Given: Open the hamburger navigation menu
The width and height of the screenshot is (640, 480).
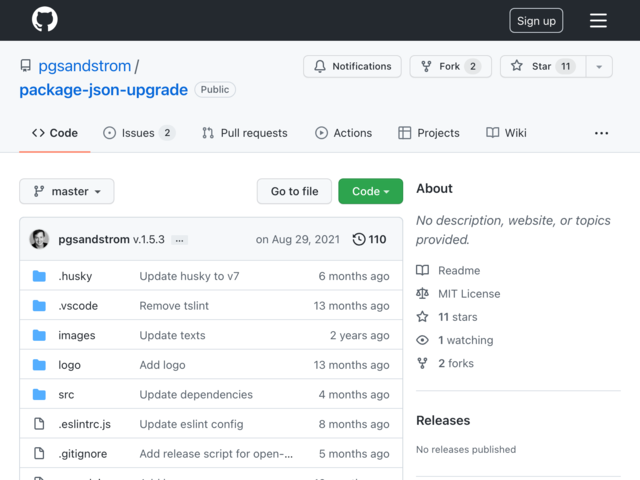Looking at the screenshot, I should [x=598, y=20].
